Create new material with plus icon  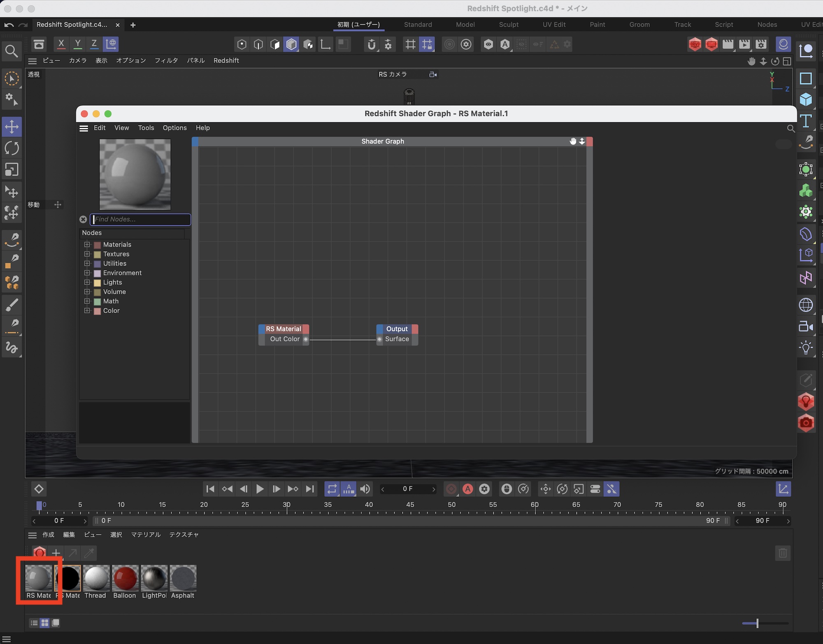[x=56, y=553]
